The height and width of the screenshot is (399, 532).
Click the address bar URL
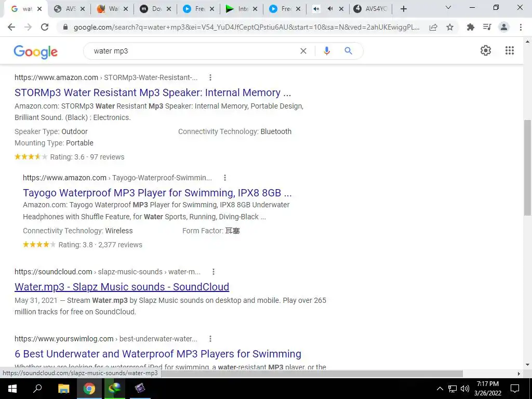[x=246, y=27]
